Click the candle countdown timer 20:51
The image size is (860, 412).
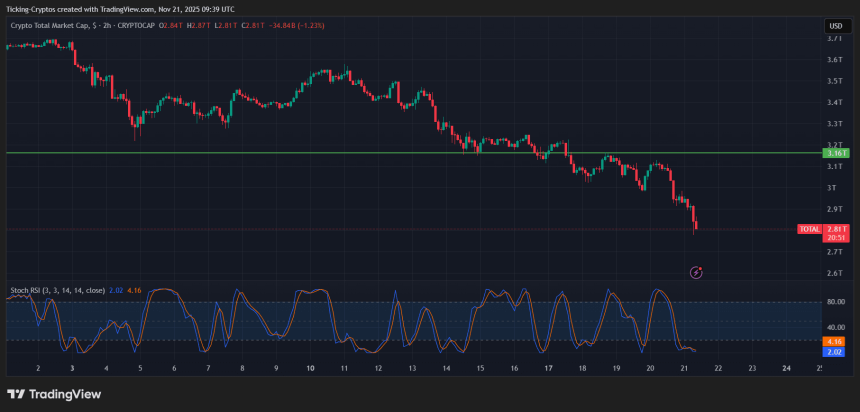tap(834, 238)
